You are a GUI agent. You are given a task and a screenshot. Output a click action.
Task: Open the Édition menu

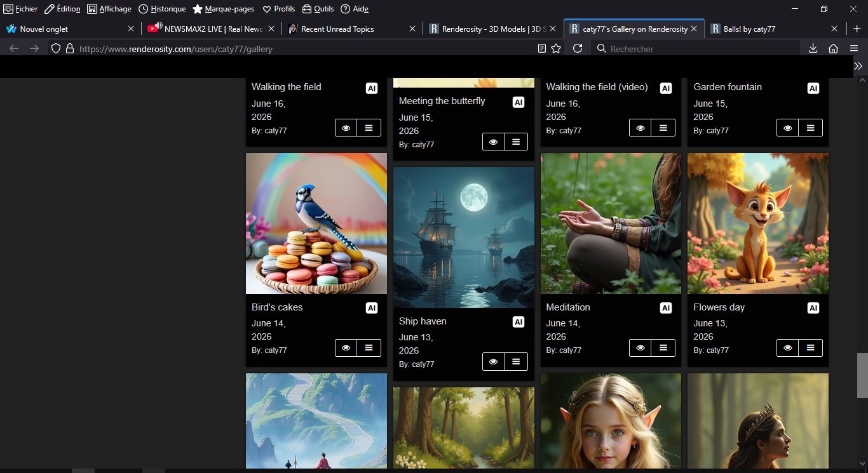pos(62,9)
